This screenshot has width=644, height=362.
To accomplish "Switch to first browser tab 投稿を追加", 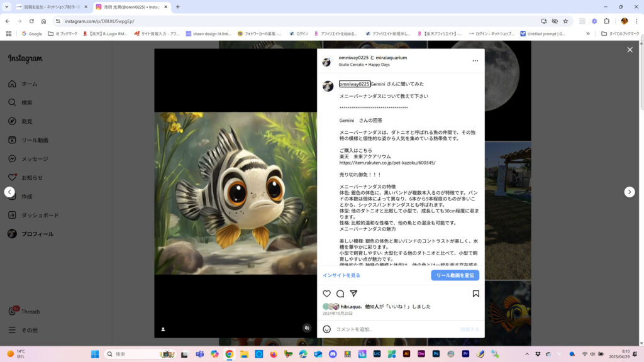I will pos(52,7).
